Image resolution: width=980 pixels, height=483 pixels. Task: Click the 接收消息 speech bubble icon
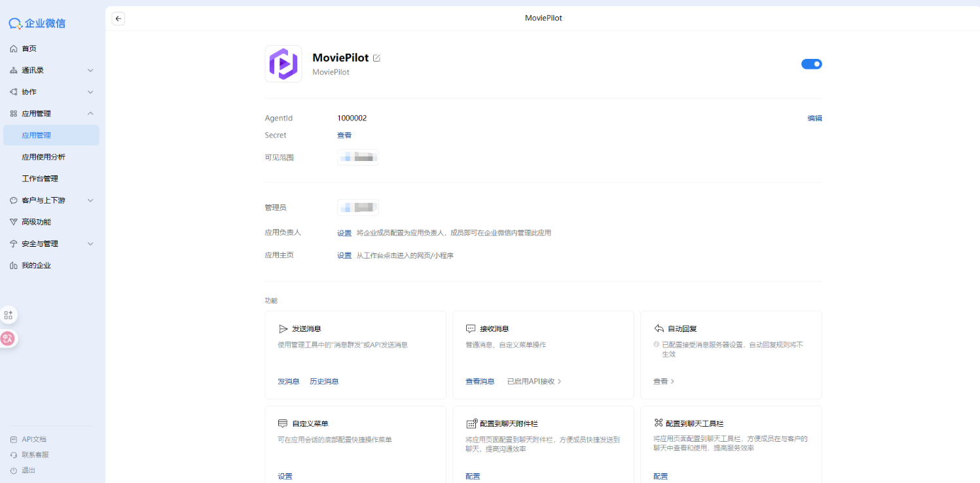click(x=471, y=329)
